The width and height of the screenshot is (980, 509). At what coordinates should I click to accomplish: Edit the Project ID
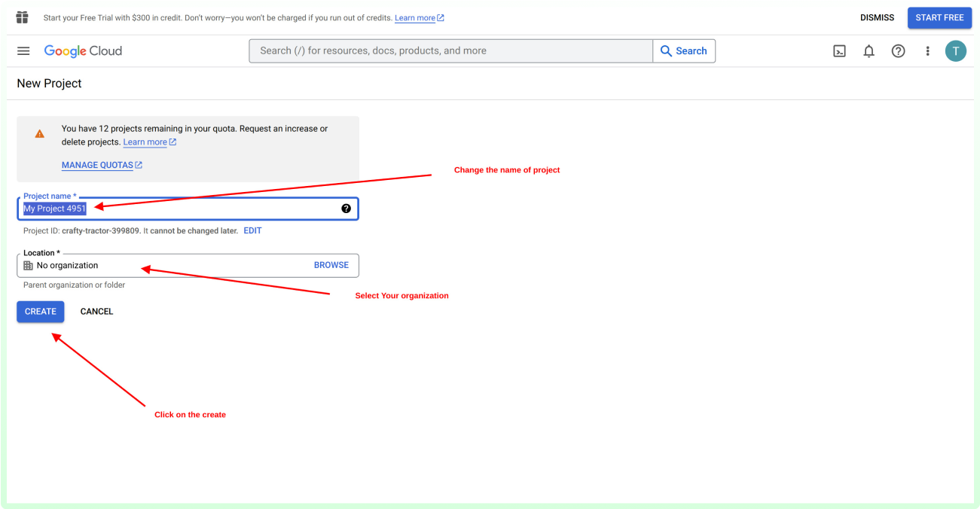[252, 231]
